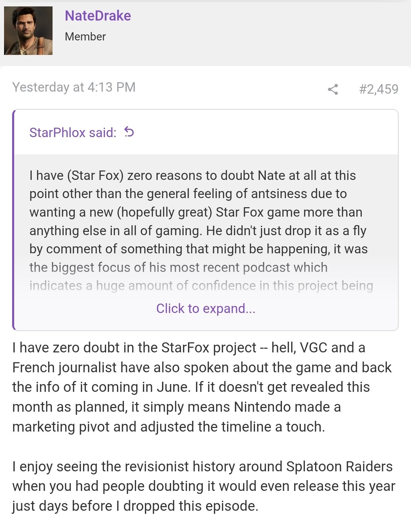Open post number #2,459 permalink
Screen dimensions: 411x532
379,89
